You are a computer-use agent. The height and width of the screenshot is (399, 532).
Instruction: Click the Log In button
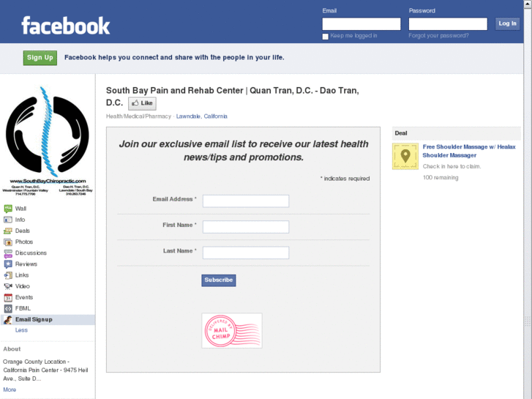pos(507,23)
